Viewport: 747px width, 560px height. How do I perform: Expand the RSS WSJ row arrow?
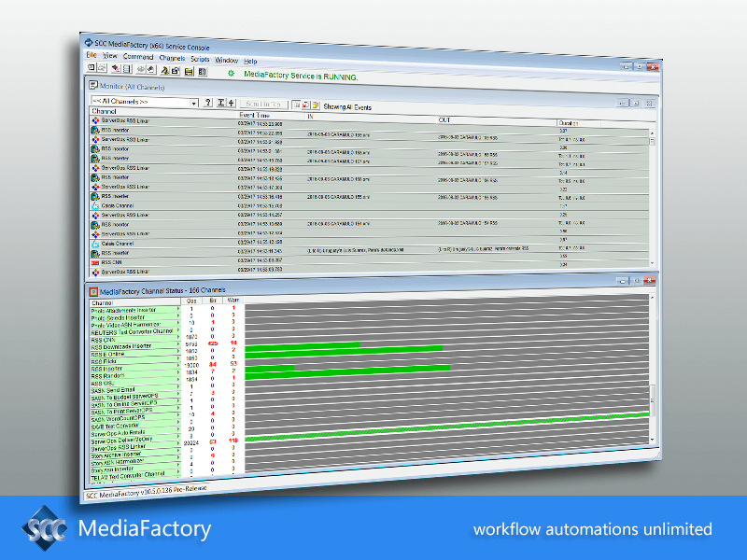178,380
